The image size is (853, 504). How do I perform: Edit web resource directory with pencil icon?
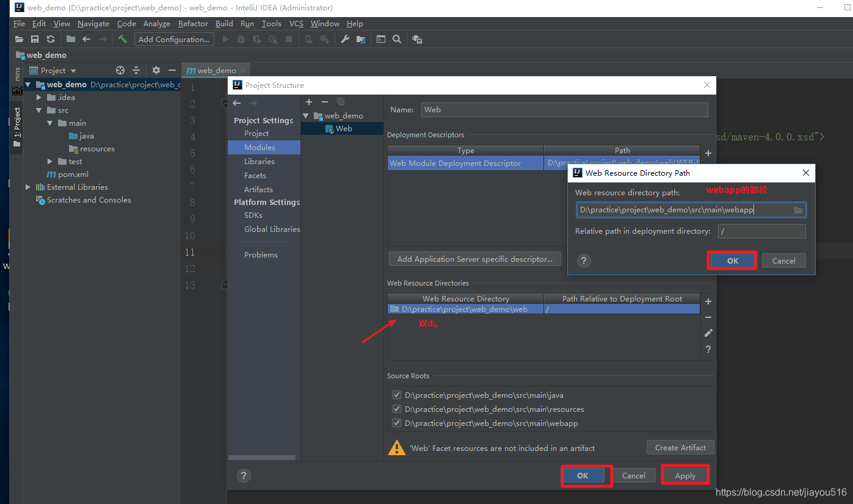[708, 333]
